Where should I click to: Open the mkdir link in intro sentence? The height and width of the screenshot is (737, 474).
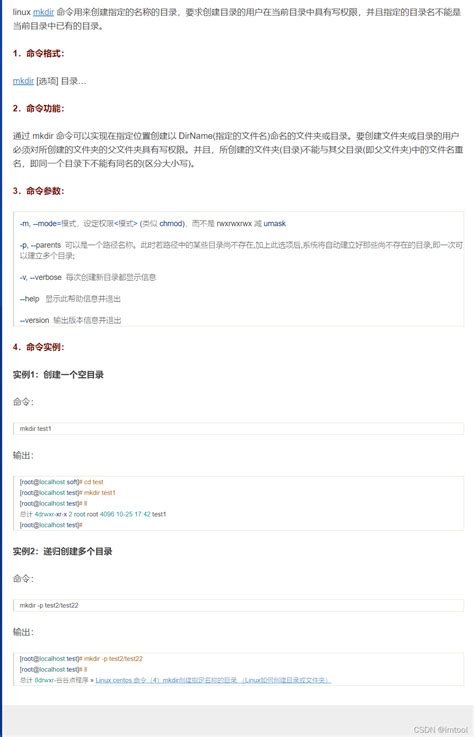point(43,12)
